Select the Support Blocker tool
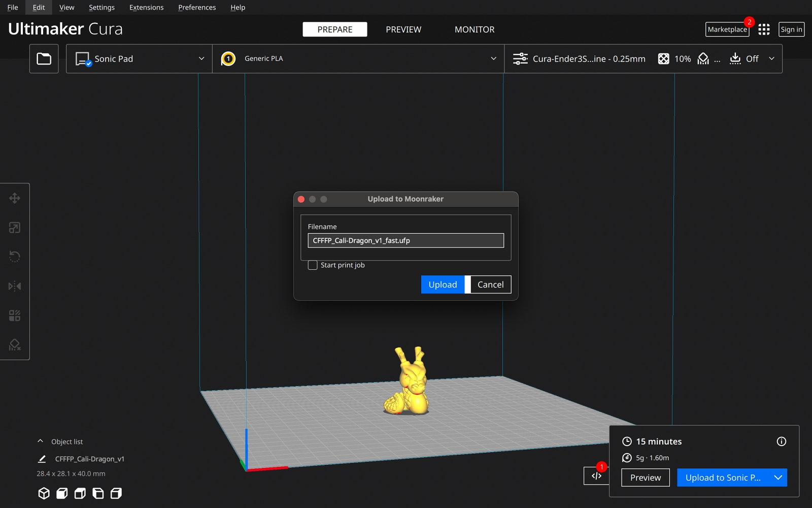812x508 pixels. tap(15, 345)
